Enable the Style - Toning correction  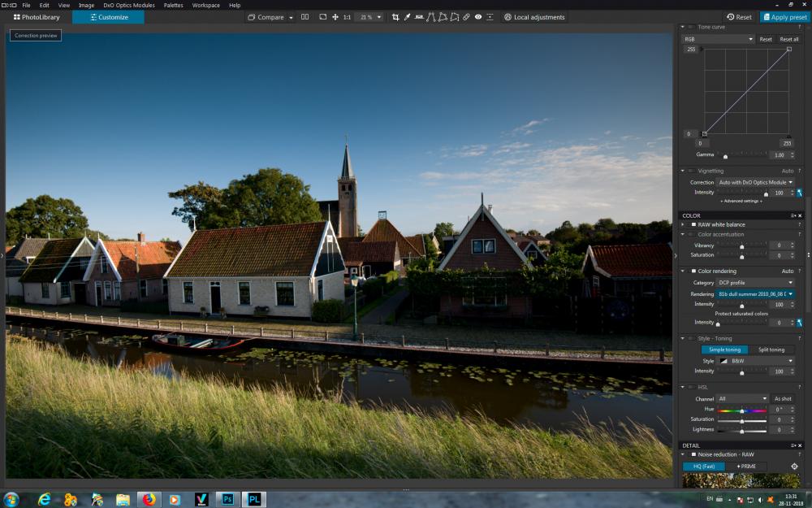(691, 339)
